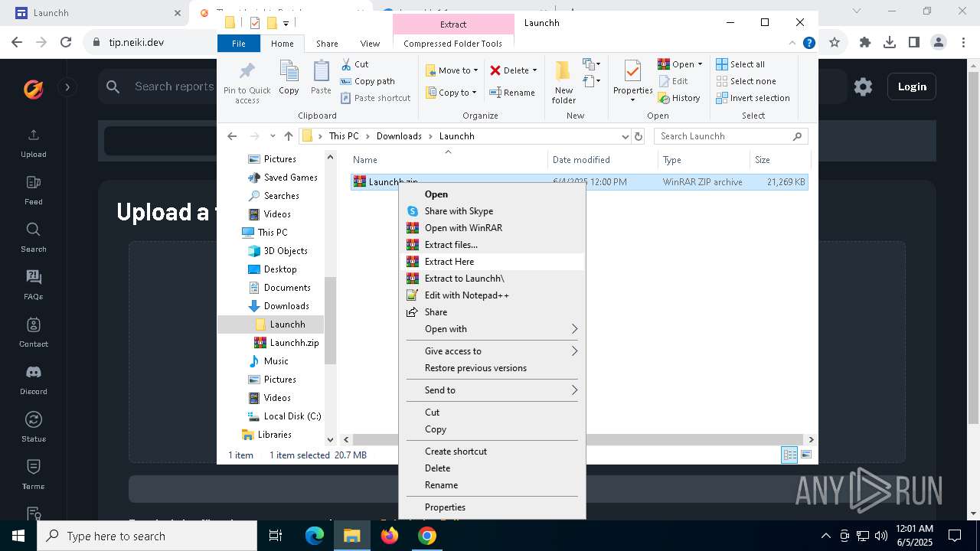Image resolution: width=980 pixels, height=551 pixels.
Task: Click Select none in ribbon
Action: (746, 81)
